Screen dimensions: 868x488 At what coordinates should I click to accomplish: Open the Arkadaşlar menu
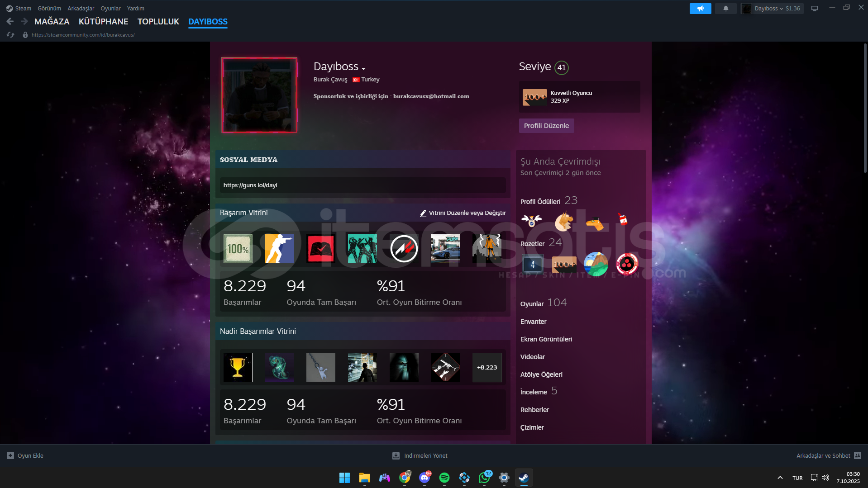[x=81, y=9]
